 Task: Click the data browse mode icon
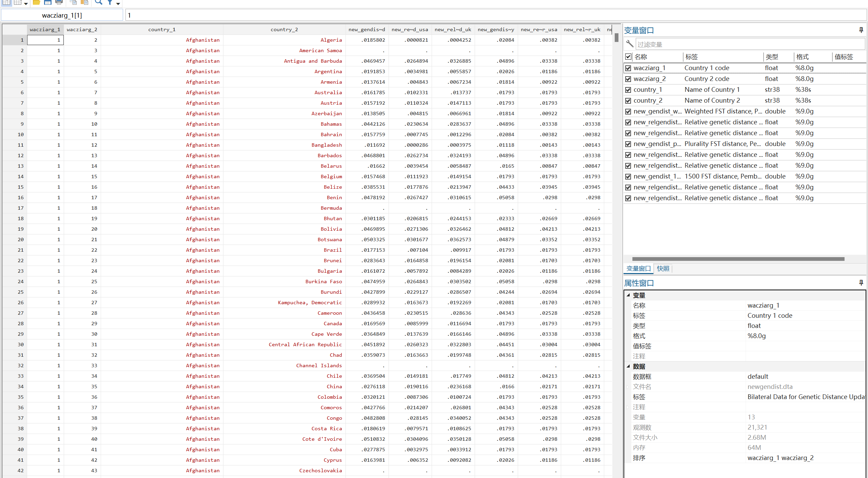tap(18, 2)
